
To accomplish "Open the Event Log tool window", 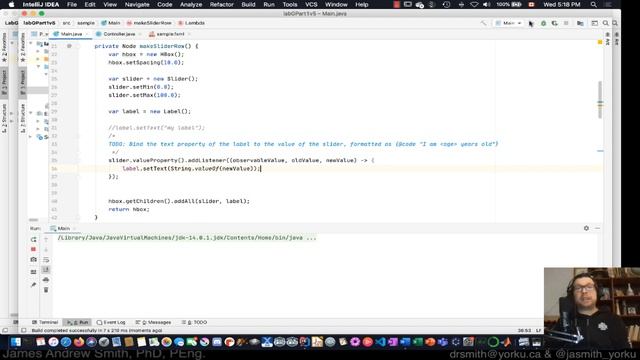I will tap(111, 322).
